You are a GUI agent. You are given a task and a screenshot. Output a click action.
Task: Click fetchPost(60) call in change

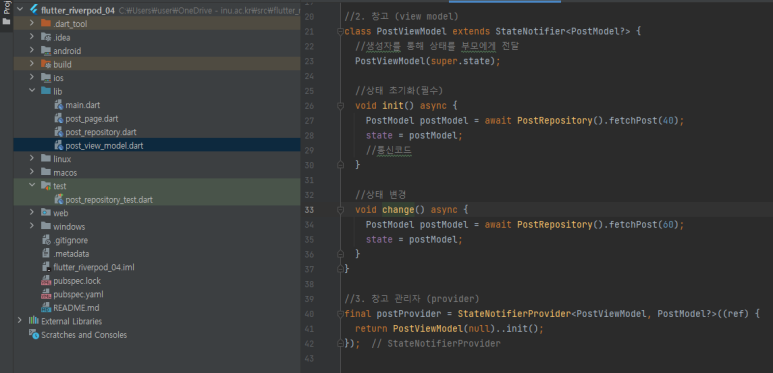coord(644,224)
